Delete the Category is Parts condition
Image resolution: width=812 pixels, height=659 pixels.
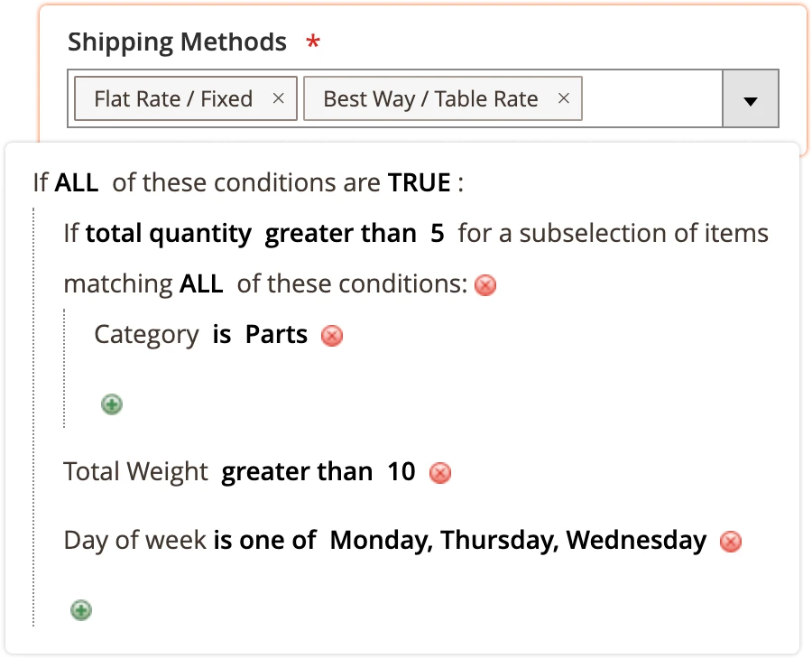pos(331,336)
